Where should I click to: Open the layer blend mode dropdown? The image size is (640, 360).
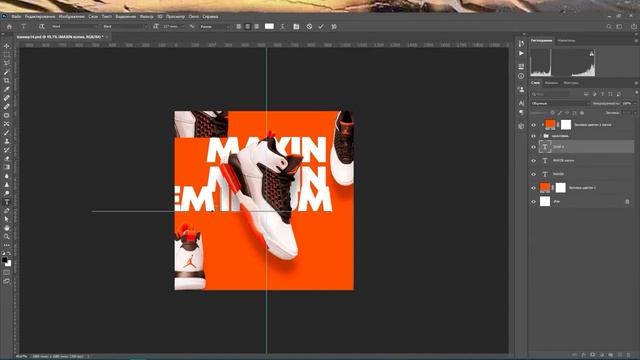[560, 104]
